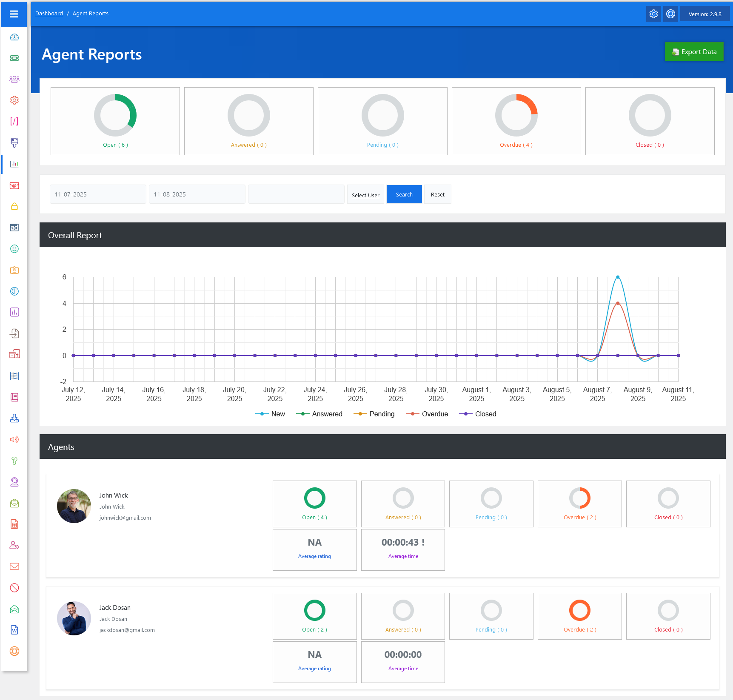Open the yellow padlock sidebar icon
Image resolution: width=733 pixels, height=700 pixels.
14,207
